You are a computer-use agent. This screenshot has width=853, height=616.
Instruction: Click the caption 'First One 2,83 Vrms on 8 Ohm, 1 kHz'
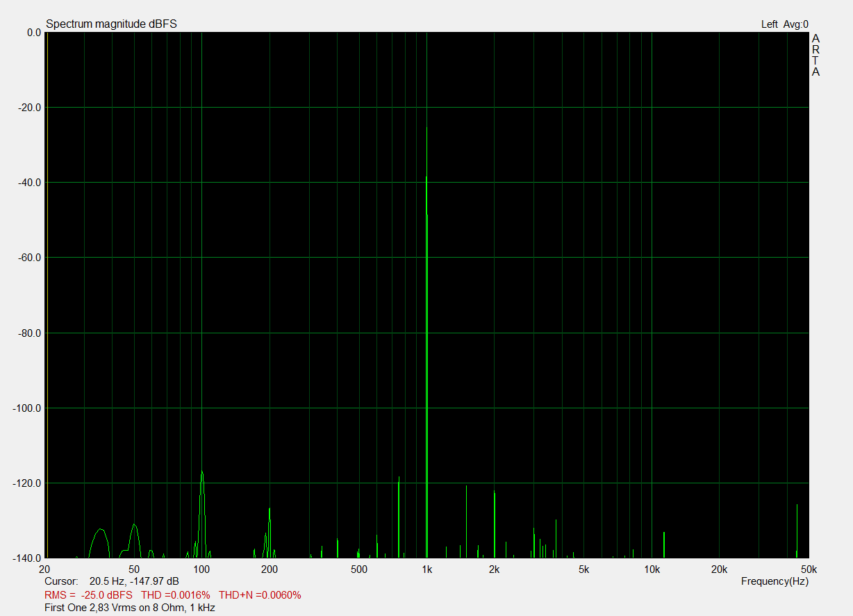130,608
